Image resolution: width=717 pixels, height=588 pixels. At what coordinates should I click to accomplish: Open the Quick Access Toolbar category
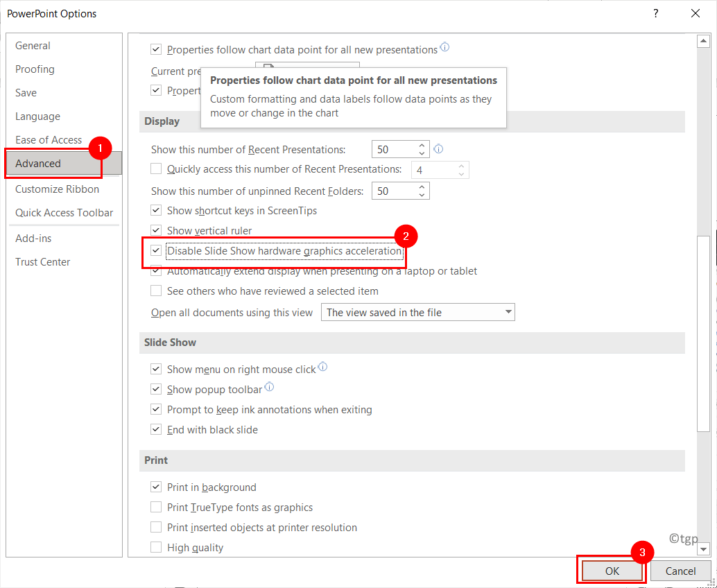(x=64, y=213)
